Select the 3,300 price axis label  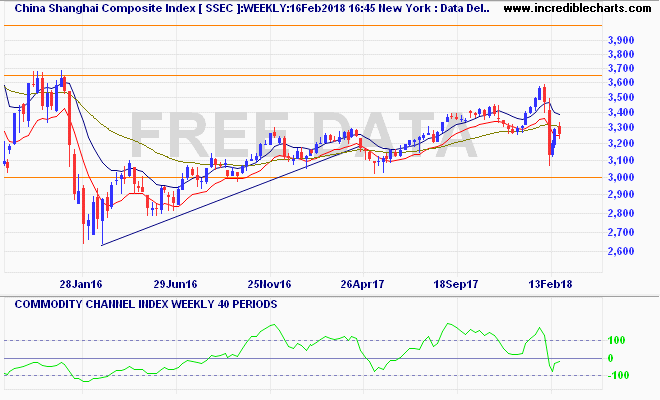click(x=621, y=128)
